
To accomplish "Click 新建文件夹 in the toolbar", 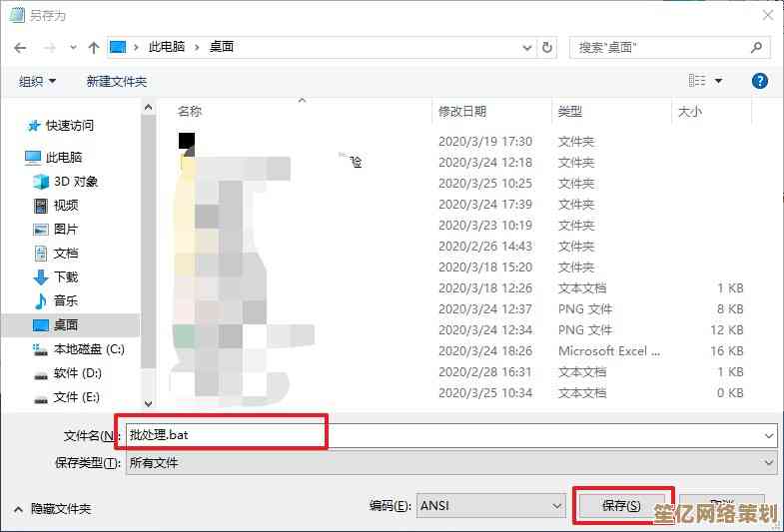I will pyautogui.click(x=116, y=81).
